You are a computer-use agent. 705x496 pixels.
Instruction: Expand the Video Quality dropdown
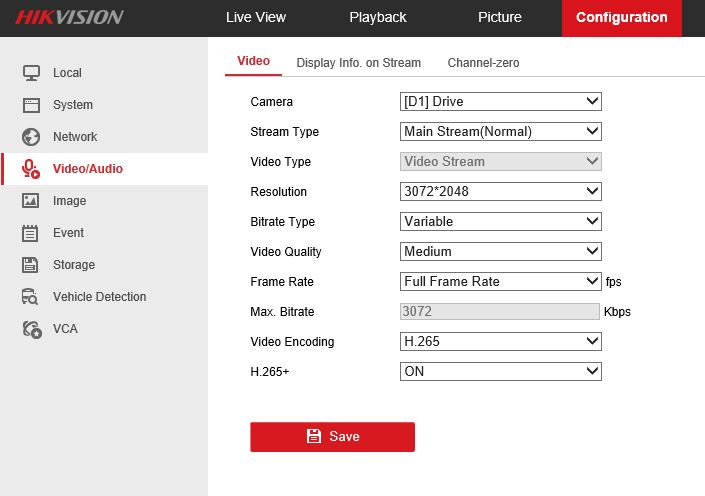(500, 251)
